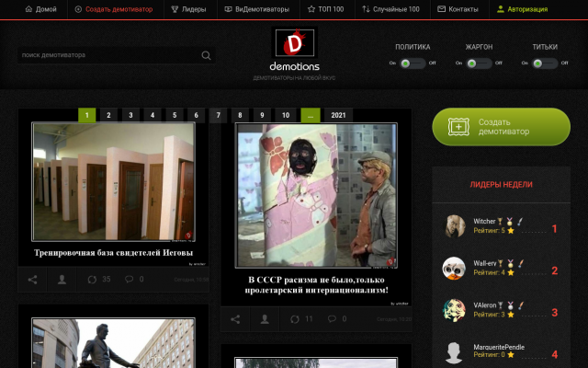
Task: Open the doors showroom demotivator image
Action: pyautogui.click(x=113, y=182)
